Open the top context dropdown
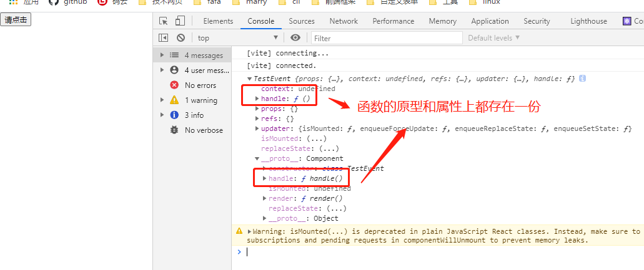The width and height of the screenshot is (644, 270). pos(238,37)
